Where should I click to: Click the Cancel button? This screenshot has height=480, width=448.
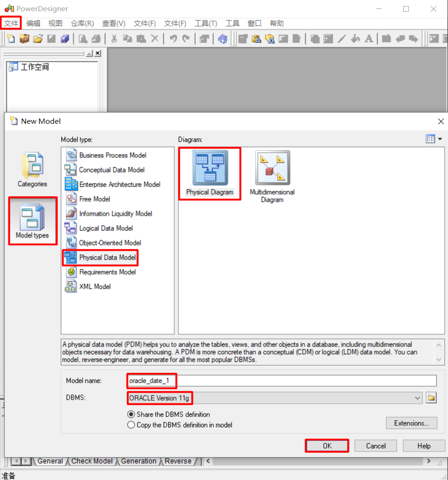(376, 446)
